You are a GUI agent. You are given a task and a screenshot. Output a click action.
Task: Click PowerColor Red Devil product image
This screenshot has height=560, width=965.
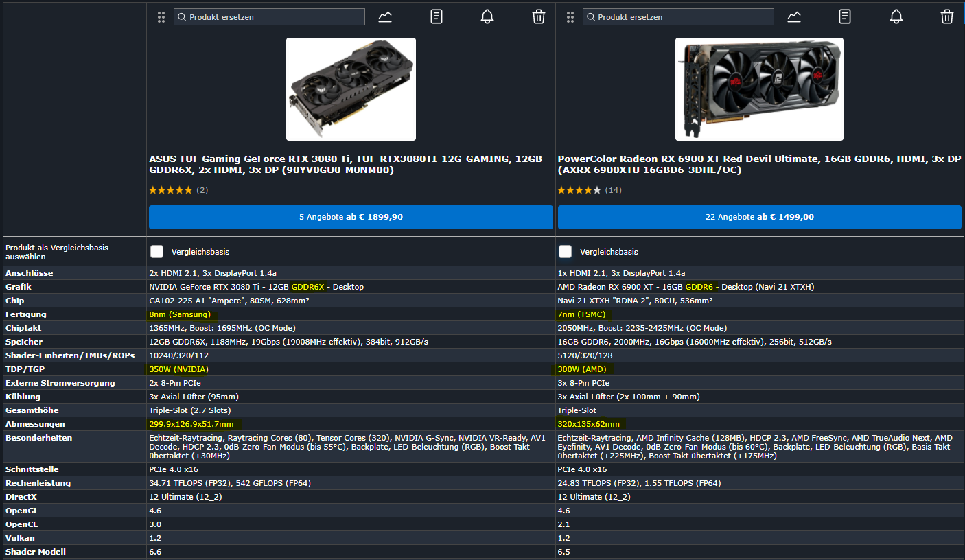tap(759, 89)
